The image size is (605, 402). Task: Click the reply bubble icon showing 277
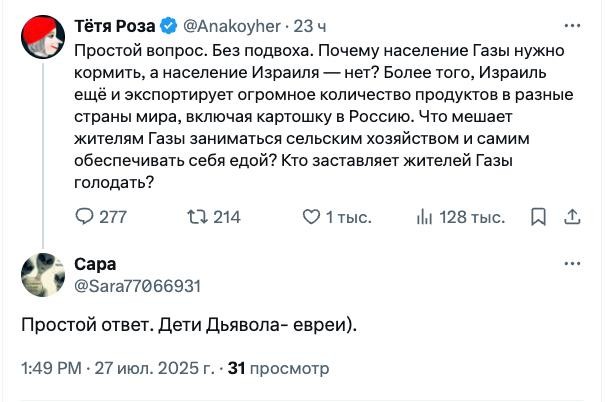(84, 217)
